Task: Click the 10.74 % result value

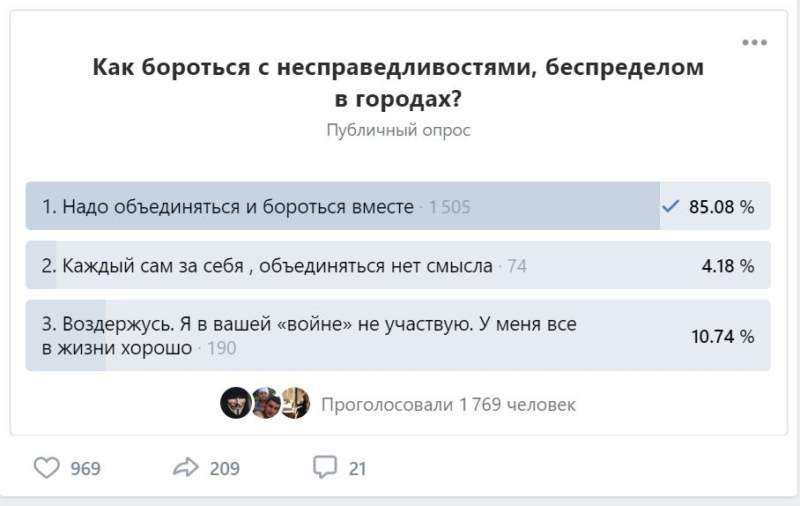Action: click(722, 336)
